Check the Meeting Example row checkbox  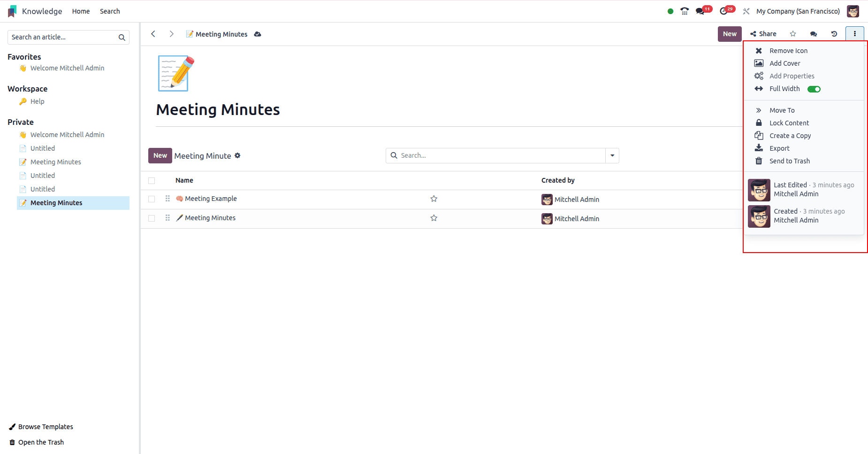point(152,199)
